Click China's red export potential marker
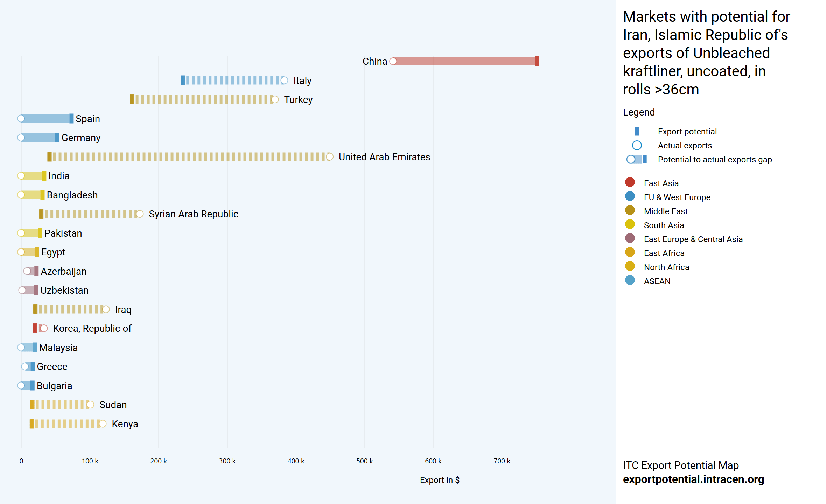 click(537, 61)
